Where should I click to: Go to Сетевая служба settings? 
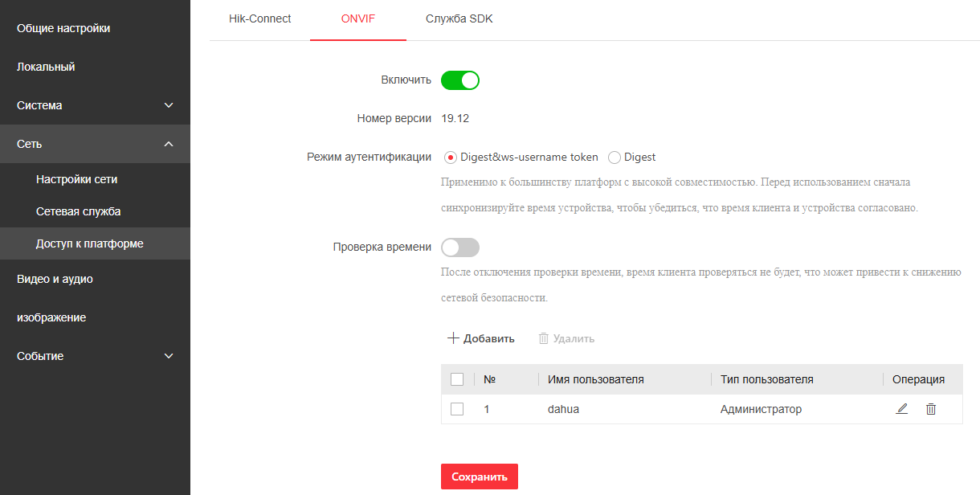click(x=78, y=211)
